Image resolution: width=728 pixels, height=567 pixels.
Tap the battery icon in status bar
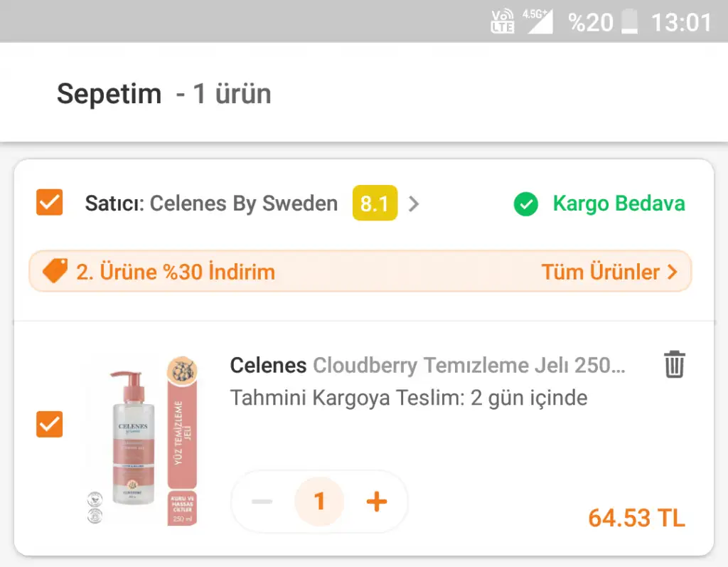click(x=630, y=22)
